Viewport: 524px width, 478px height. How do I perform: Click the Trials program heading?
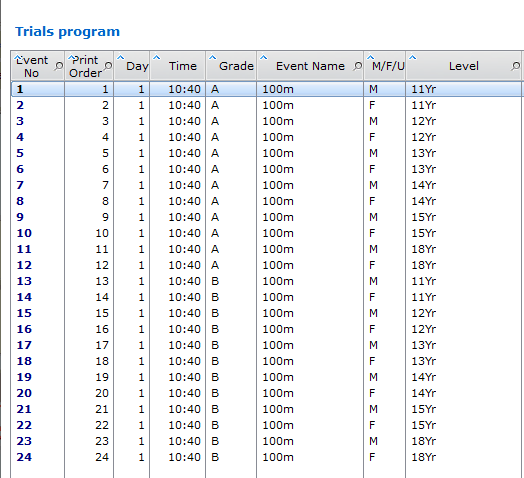[x=68, y=32]
